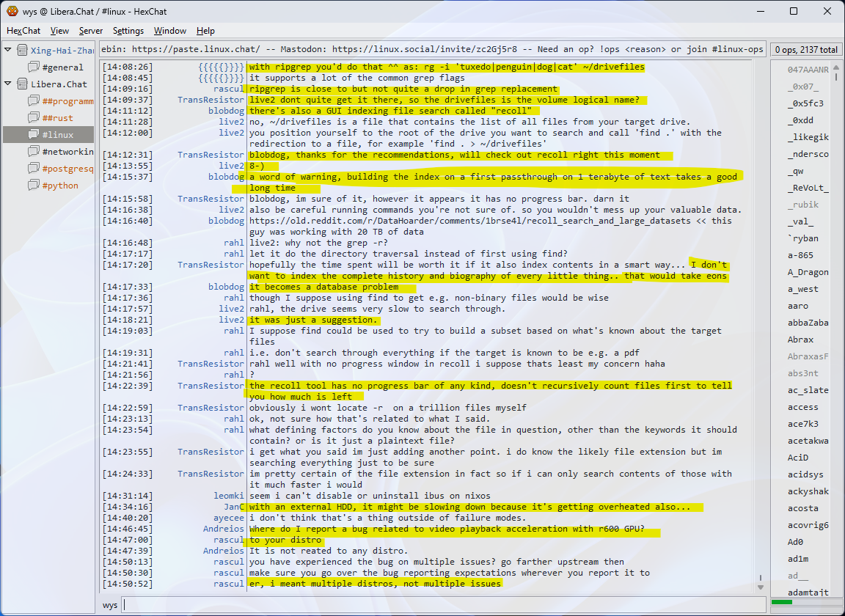845x616 pixels.
Task: Open the Settings menu
Action: 128,31
